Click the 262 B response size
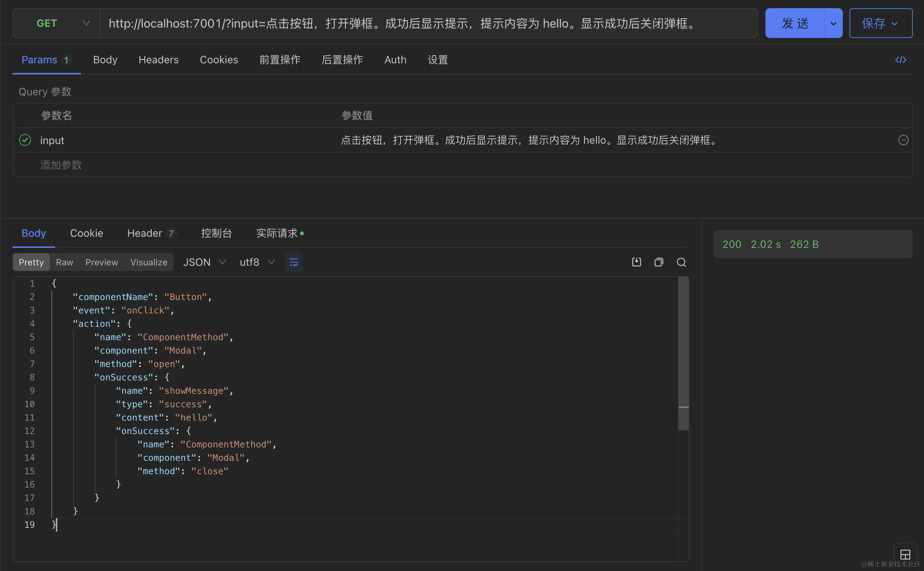The width and height of the screenshot is (924, 571). coord(804,244)
